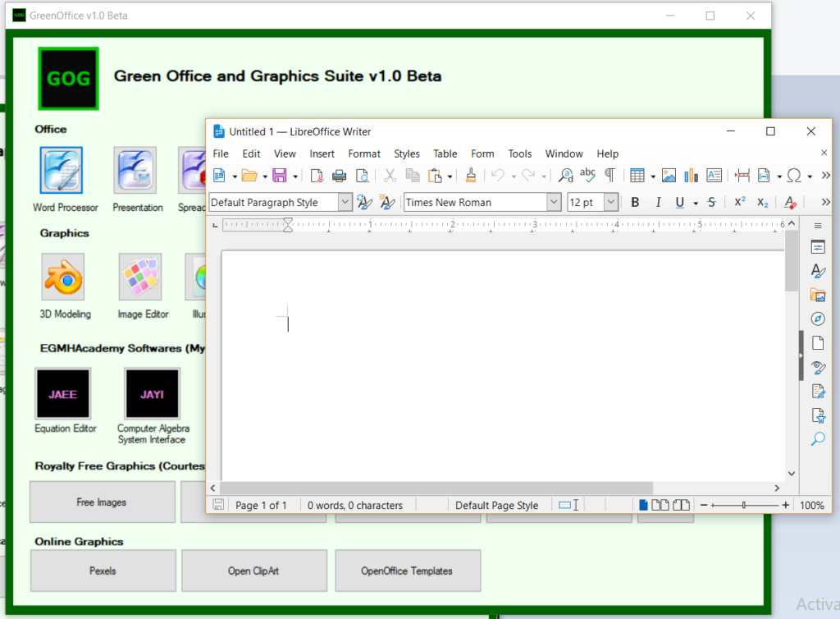840x619 pixels.
Task: Export directly as PDF icon
Action: [317, 175]
